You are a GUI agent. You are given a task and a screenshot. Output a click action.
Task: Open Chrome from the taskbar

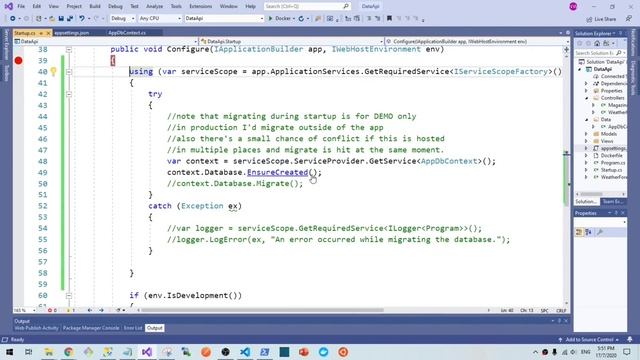(x=68, y=352)
